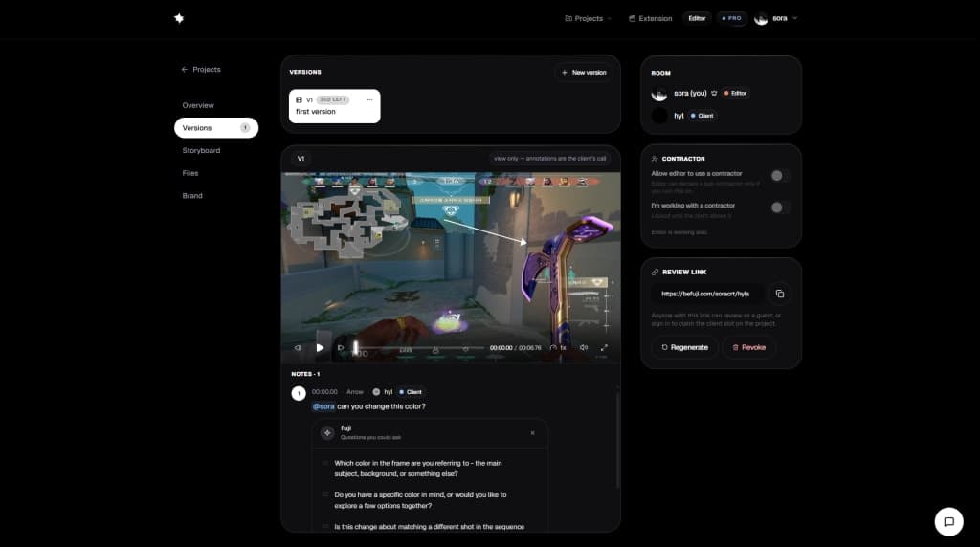Viewport: 980px width, 547px height.
Task: Click the Editor role badge in the header
Action: click(697, 19)
